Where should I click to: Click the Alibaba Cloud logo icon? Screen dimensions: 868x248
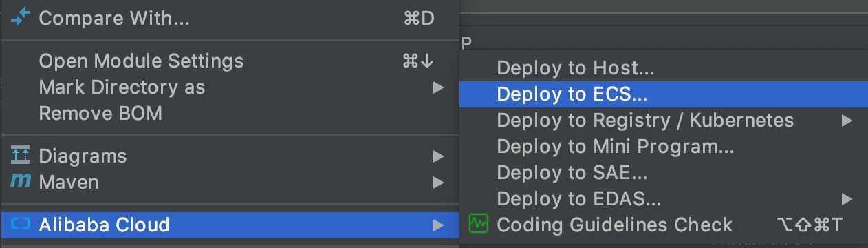[x=21, y=224]
